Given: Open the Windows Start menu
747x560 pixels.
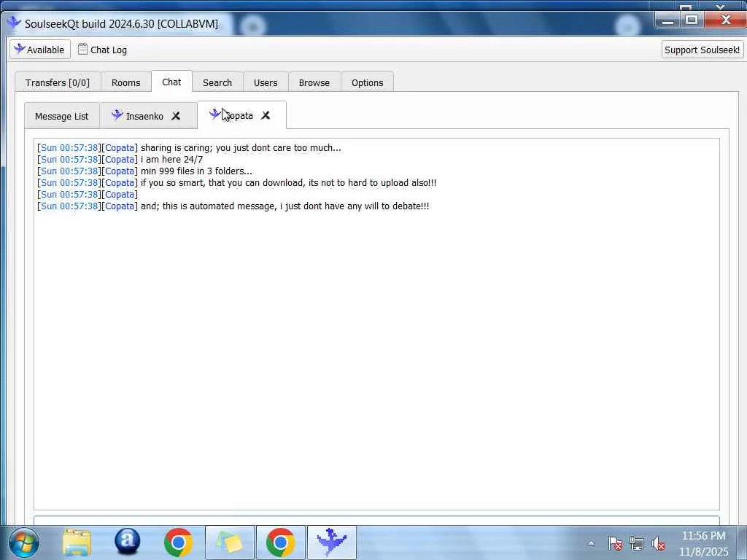Looking at the screenshot, I should [x=23, y=542].
